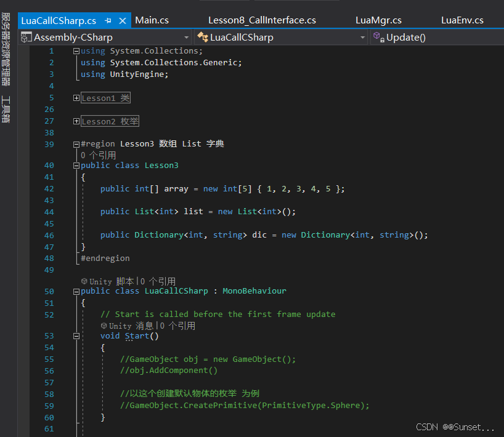
Task: Expand the collapsed Lesson1 类 region
Action: pos(76,98)
